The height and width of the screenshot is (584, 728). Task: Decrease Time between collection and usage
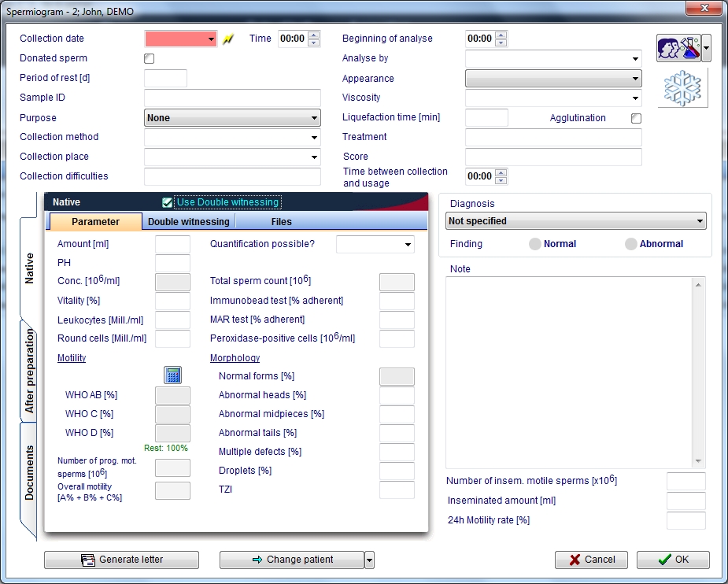[x=501, y=180]
